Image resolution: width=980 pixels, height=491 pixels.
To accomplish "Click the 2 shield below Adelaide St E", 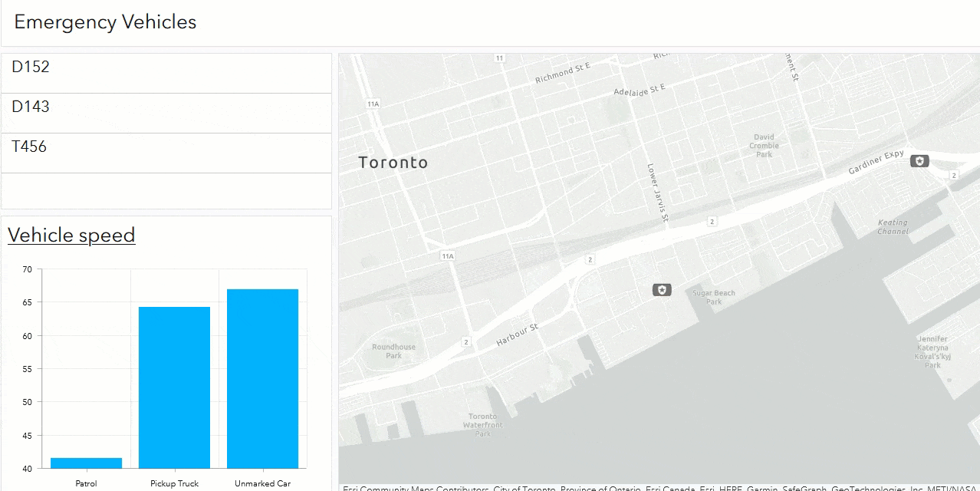I will (712, 220).
